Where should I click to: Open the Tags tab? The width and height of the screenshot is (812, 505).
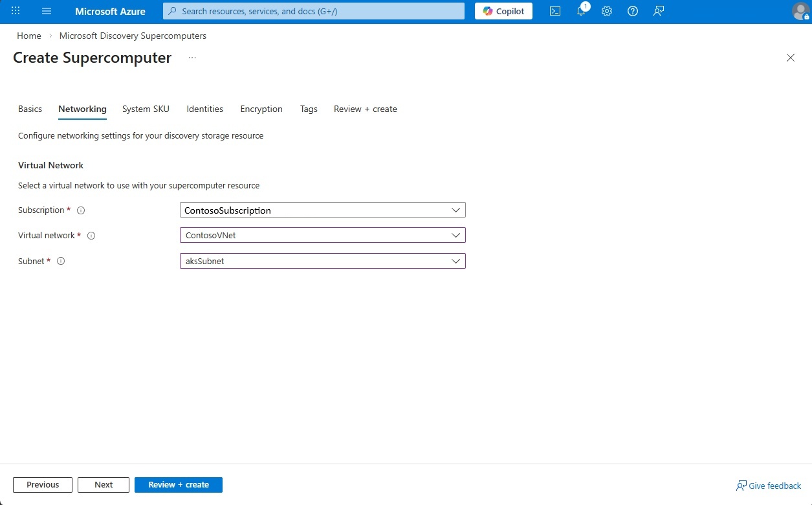309,109
